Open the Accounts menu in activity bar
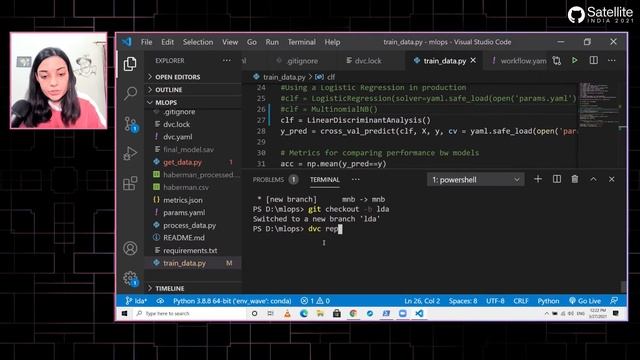640x360 pixels. 130,248
